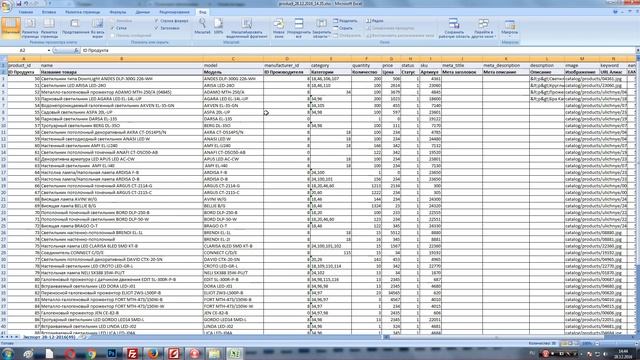Click Упорядочить все arrange windows
The width and height of the screenshot is (640, 360).
tap(299, 28)
